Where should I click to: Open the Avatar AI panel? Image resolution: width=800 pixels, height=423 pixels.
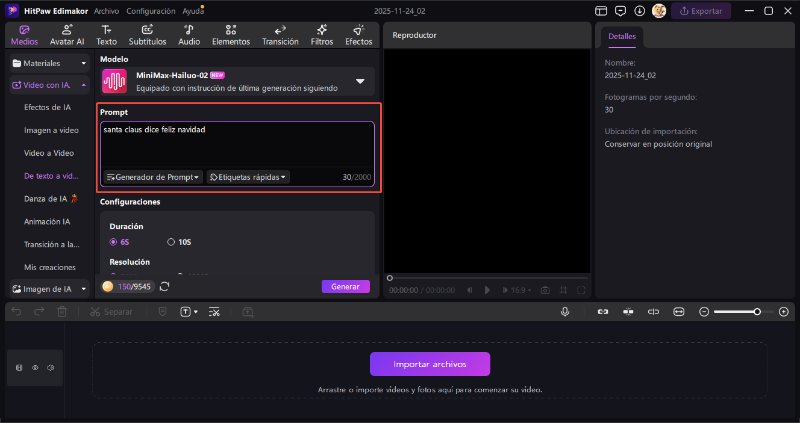(x=65, y=35)
